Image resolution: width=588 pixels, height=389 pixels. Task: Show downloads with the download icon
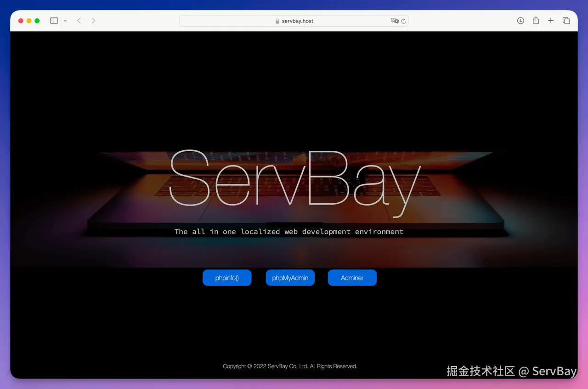click(520, 21)
